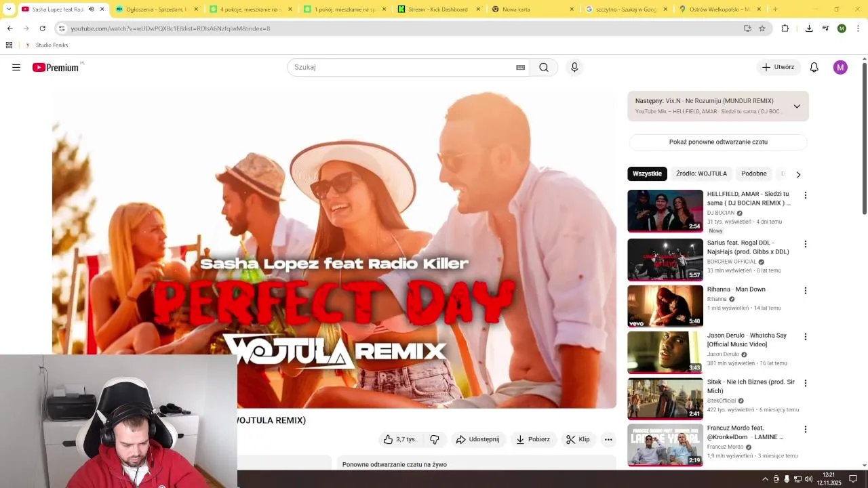Image resolution: width=868 pixels, height=488 pixels.
Task: Open Chrome profile M avatar
Action: tap(842, 28)
